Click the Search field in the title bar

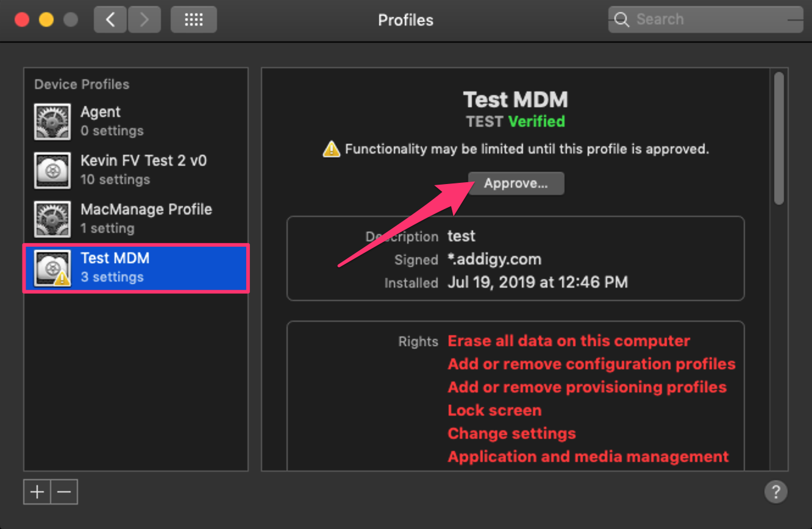coord(705,20)
